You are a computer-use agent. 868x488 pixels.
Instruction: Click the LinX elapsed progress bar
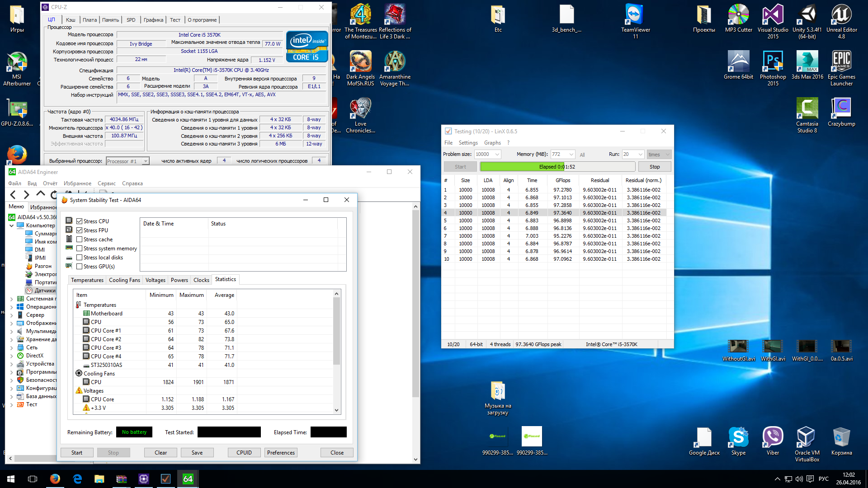click(557, 167)
